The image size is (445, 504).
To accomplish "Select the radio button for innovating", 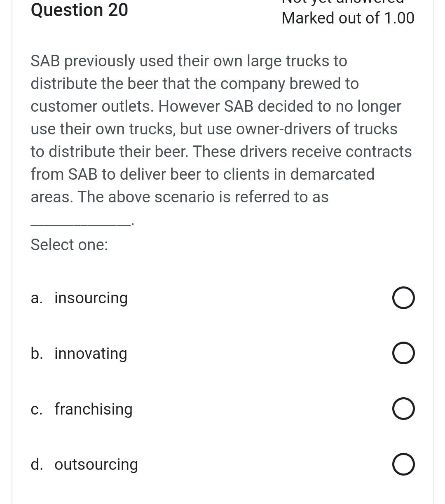I will point(403,353).
